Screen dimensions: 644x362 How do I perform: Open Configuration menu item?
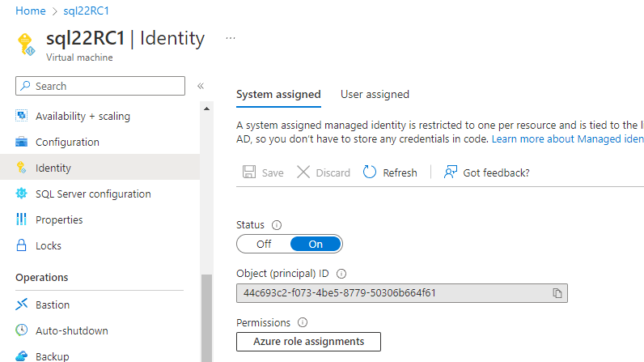click(67, 143)
